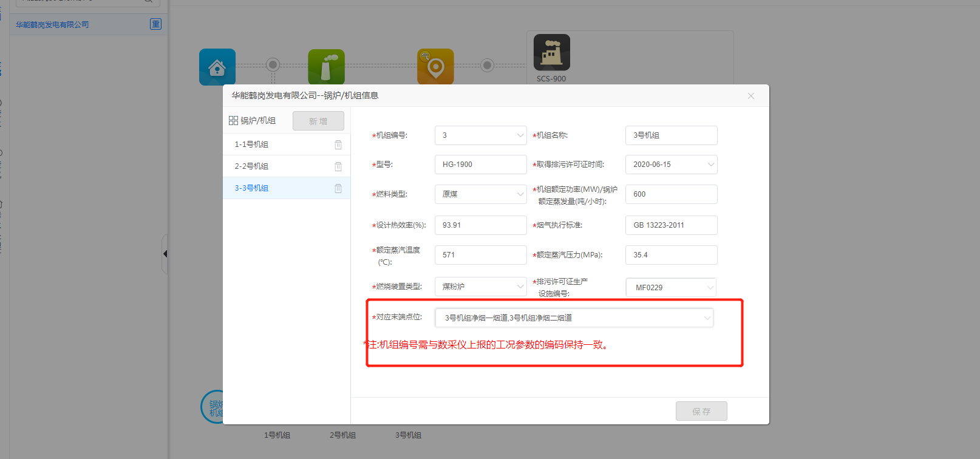Click the 型号 field showing HG-1900

pyautogui.click(x=481, y=165)
